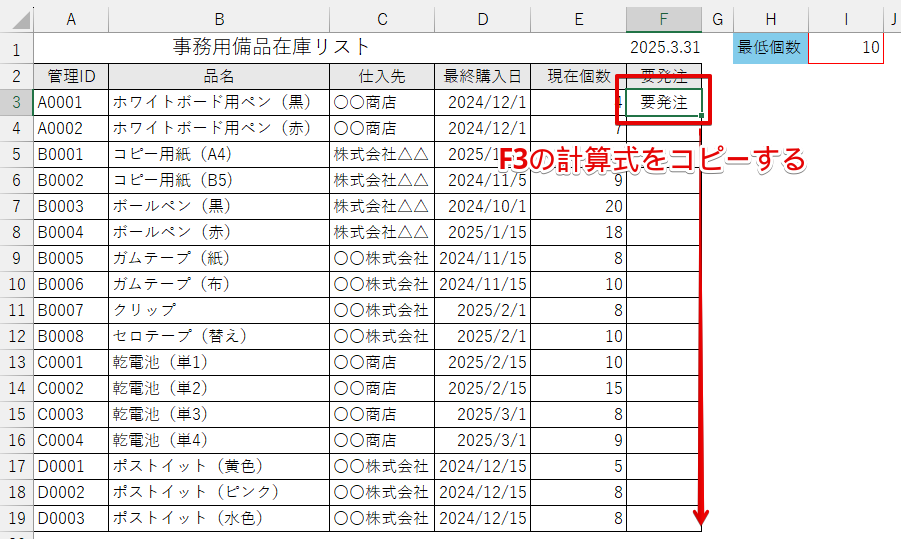Click cell クリップ
The height and width of the screenshot is (539, 901).
point(219,310)
